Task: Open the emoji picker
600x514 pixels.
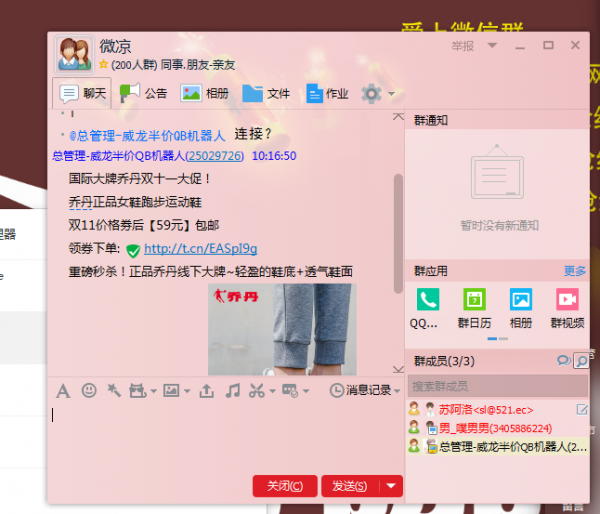Action: tap(89, 390)
